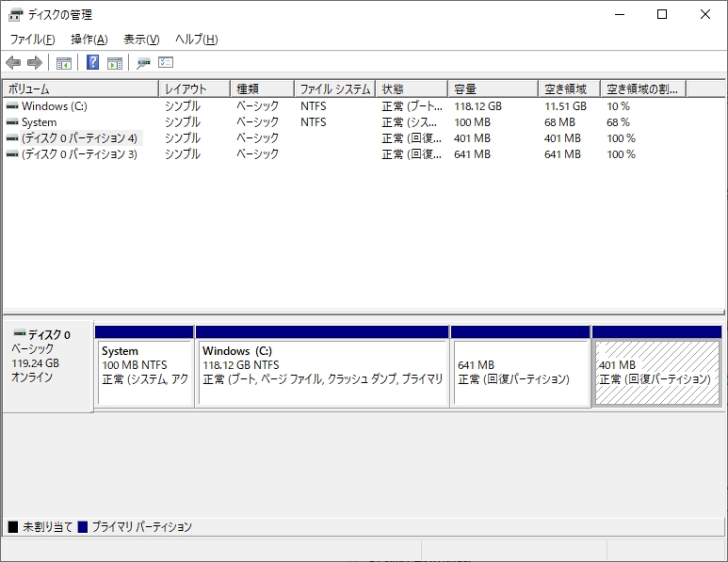Select (ディスク 0 パーティション 3) in the list
Viewport: 728px width, 562px height.
click(79, 154)
